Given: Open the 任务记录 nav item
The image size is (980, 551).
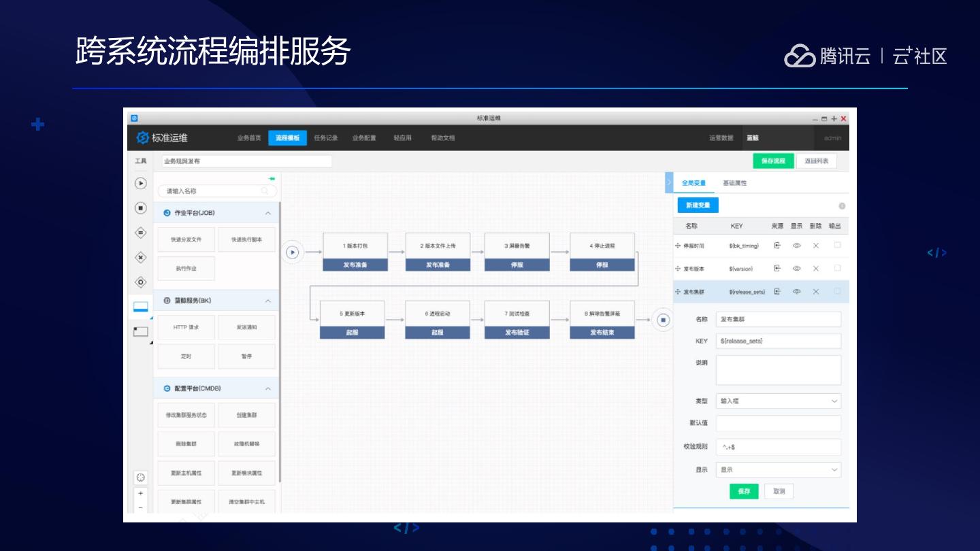Looking at the screenshot, I should point(326,137).
